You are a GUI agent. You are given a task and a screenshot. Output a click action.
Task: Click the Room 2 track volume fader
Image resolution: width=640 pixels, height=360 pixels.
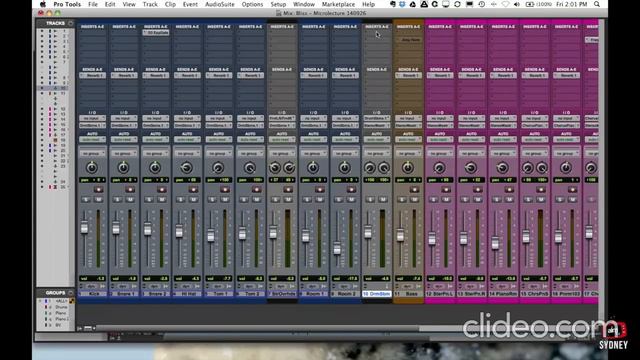point(337,248)
